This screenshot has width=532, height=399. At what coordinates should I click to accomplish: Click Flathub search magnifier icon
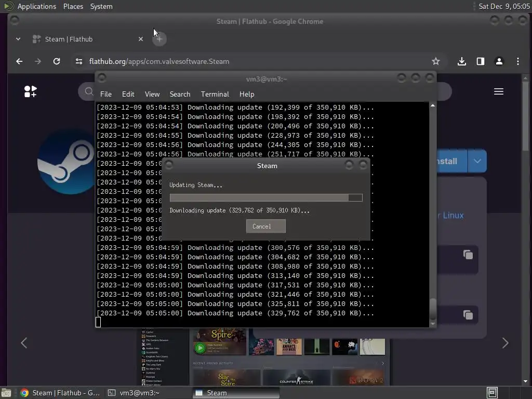(89, 91)
